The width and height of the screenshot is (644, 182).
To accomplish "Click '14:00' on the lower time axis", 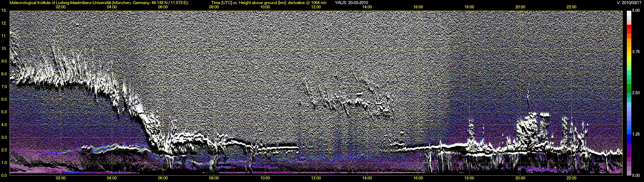I will [367, 178].
